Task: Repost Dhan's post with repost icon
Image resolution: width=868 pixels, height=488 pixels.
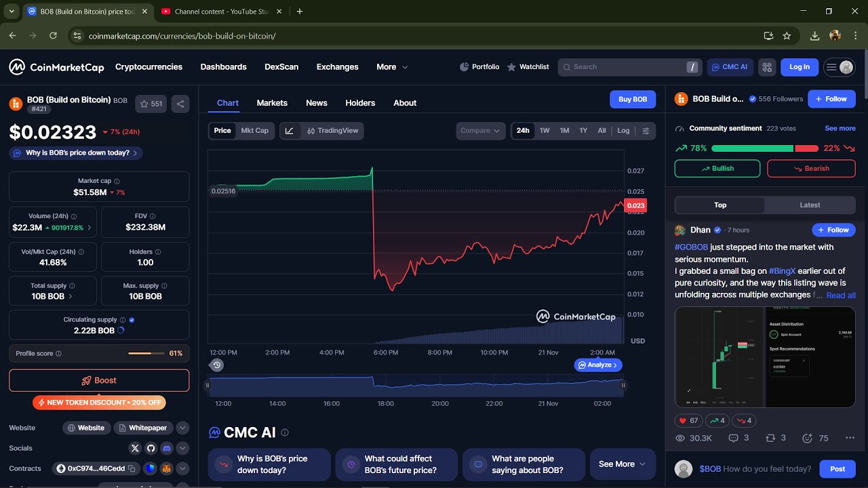Action: tap(775, 438)
